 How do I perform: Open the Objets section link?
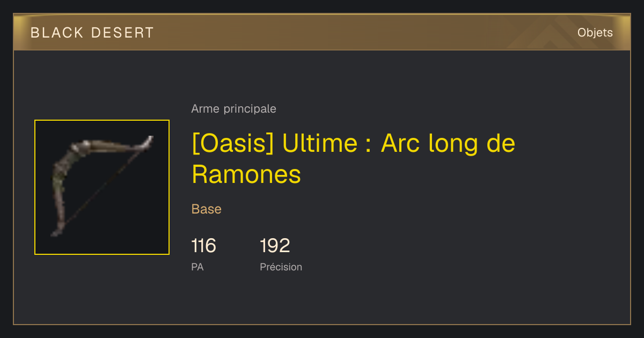(x=595, y=33)
